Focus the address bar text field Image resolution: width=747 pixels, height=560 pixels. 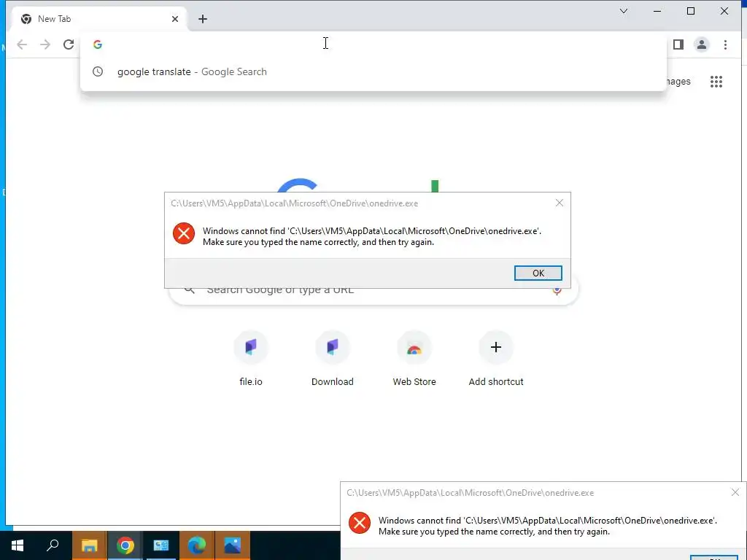tap(373, 44)
